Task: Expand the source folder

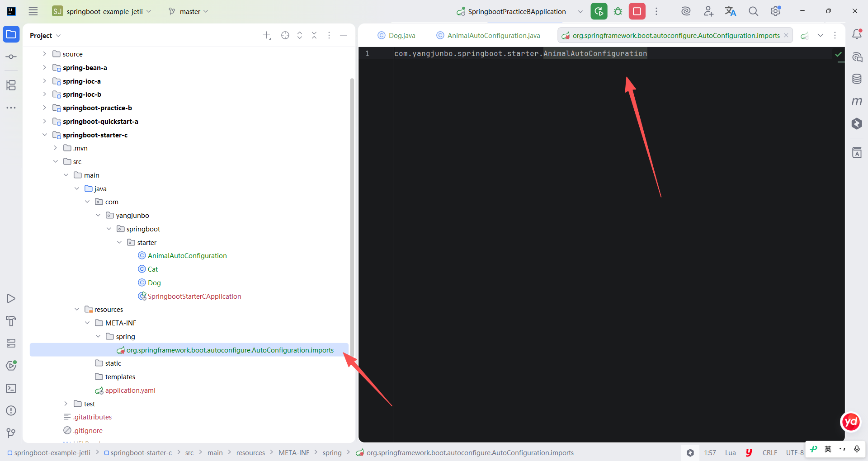Action: tap(44, 54)
